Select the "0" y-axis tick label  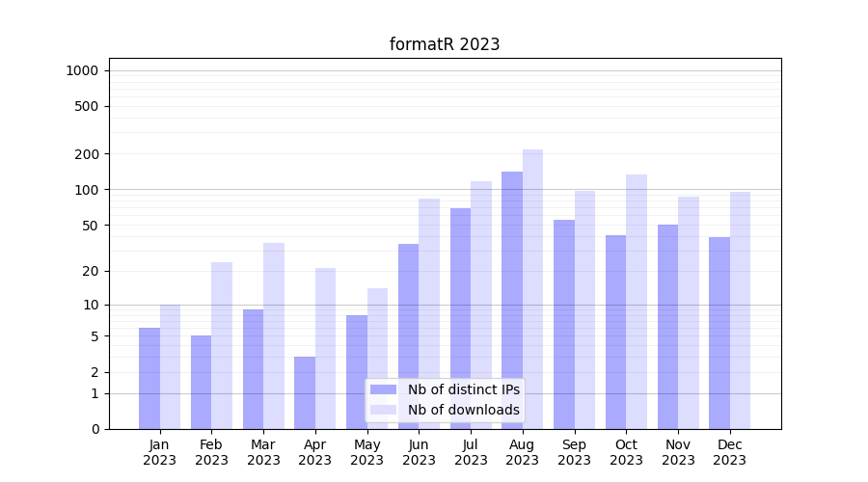coord(95,429)
